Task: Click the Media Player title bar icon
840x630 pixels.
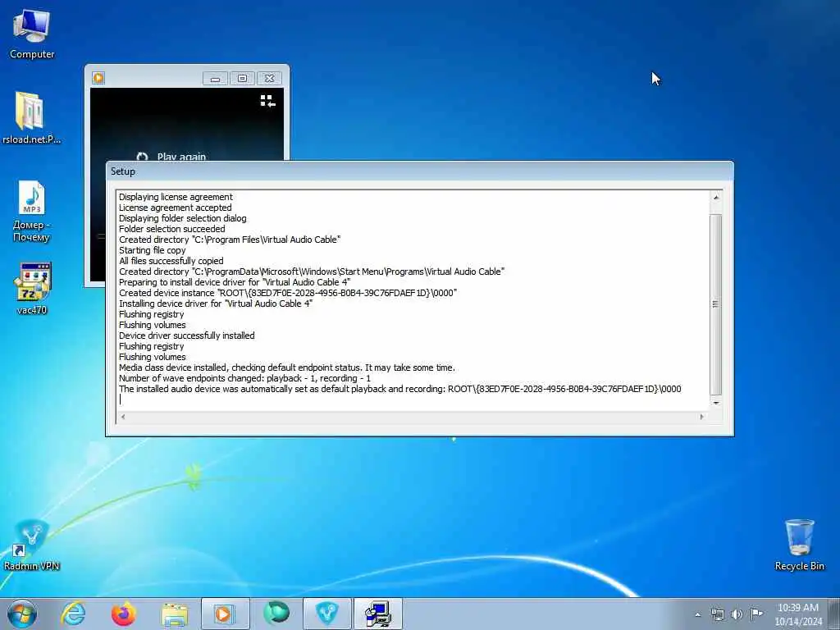Action: click(98, 78)
